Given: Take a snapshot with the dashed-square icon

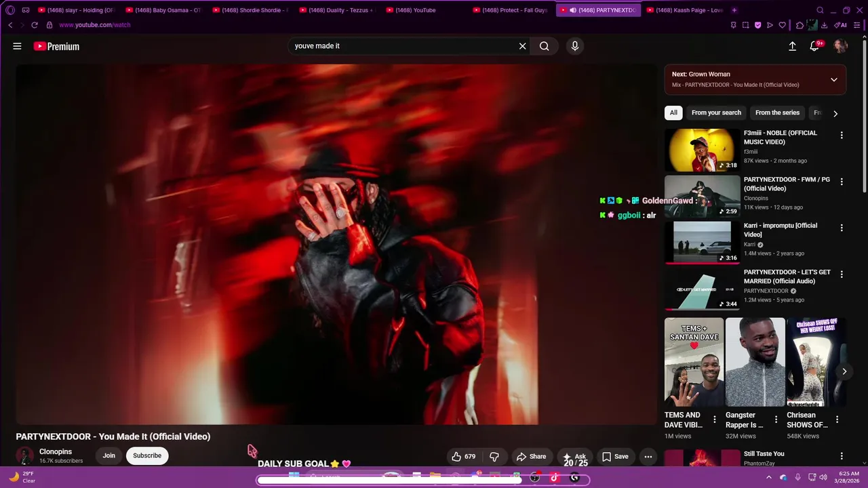Looking at the screenshot, I should (745, 25).
